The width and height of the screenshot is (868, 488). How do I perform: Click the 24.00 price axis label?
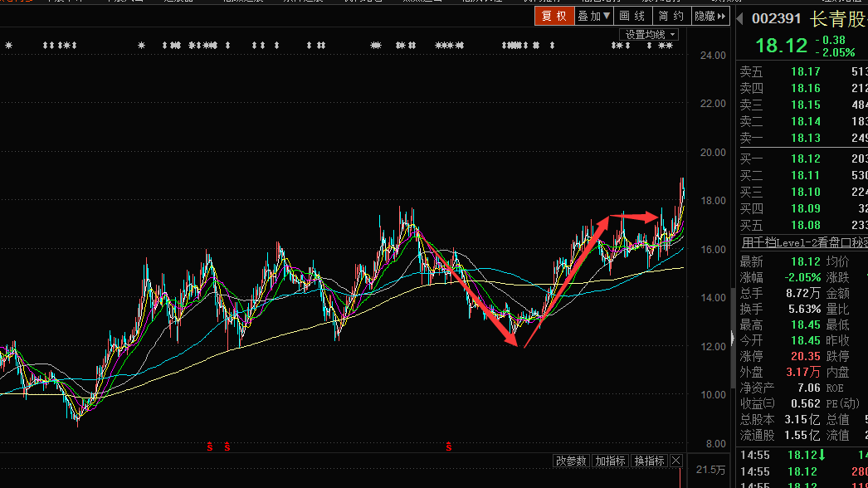pyautogui.click(x=713, y=56)
